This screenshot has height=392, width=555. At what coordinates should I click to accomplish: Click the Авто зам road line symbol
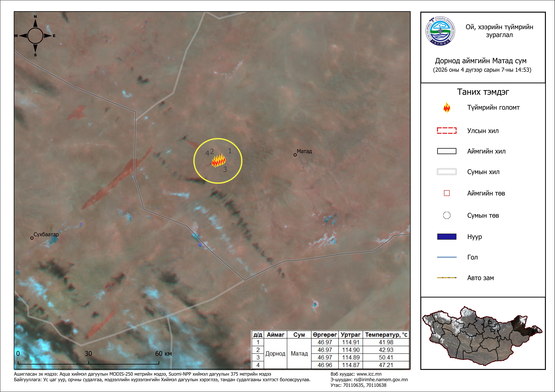447,278
